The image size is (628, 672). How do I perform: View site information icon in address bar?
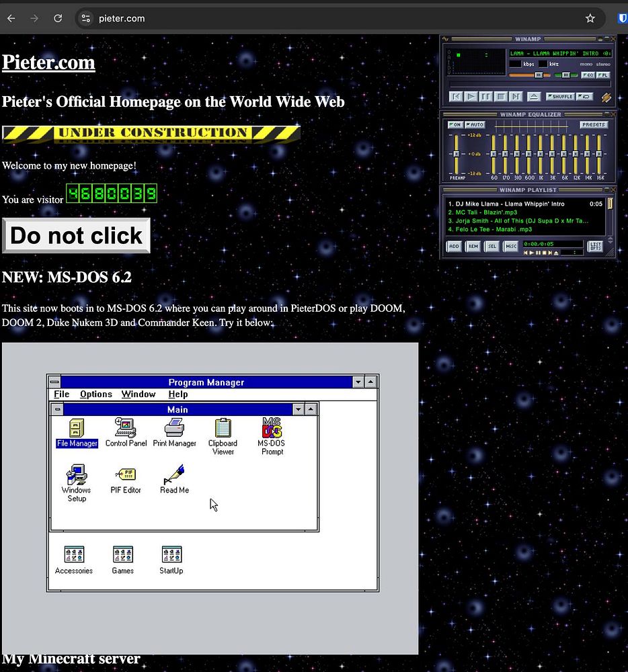tap(86, 18)
